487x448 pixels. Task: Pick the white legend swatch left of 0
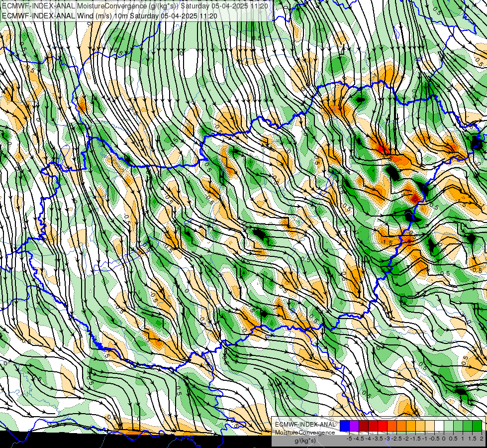439,426
